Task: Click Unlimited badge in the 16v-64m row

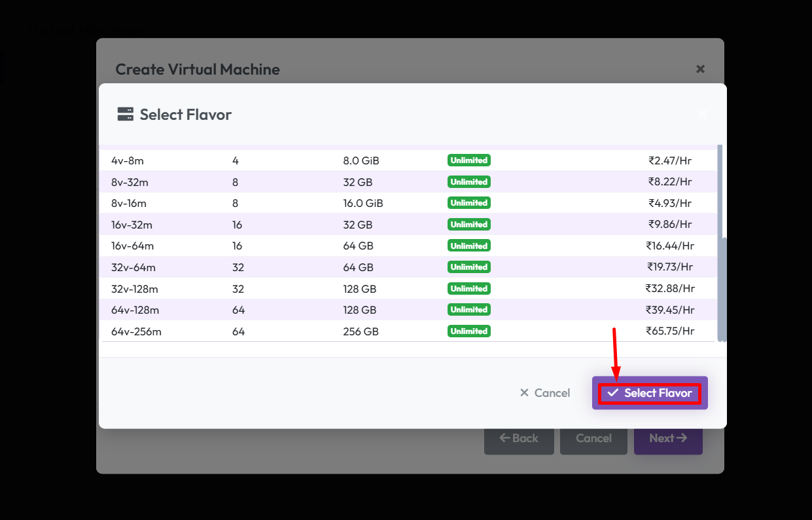Action: coord(468,246)
